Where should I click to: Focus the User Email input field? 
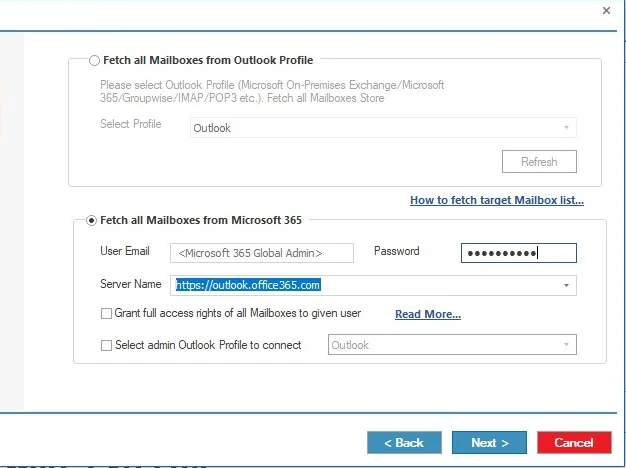pyautogui.click(x=261, y=253)
